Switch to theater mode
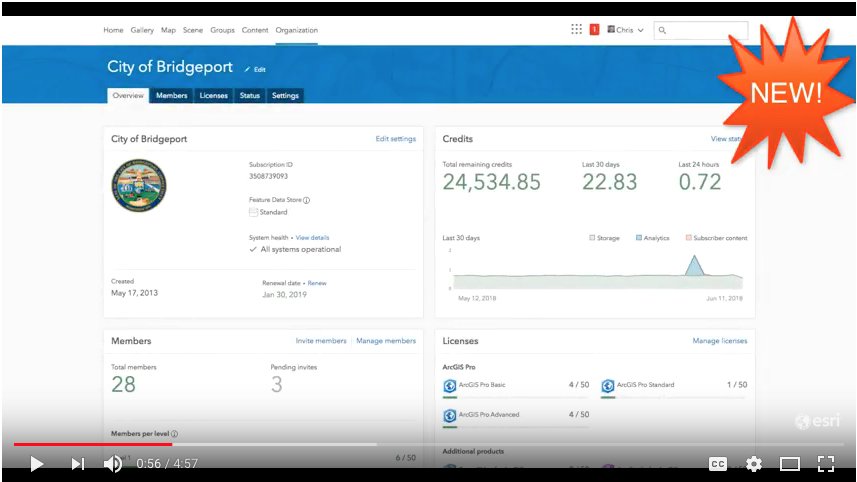Viewport: 857px width, 482px height. pos(790,464)
